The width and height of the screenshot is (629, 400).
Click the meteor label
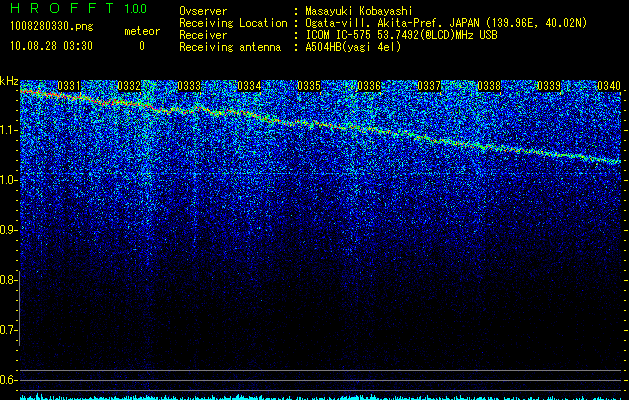[x=142, y=31]
